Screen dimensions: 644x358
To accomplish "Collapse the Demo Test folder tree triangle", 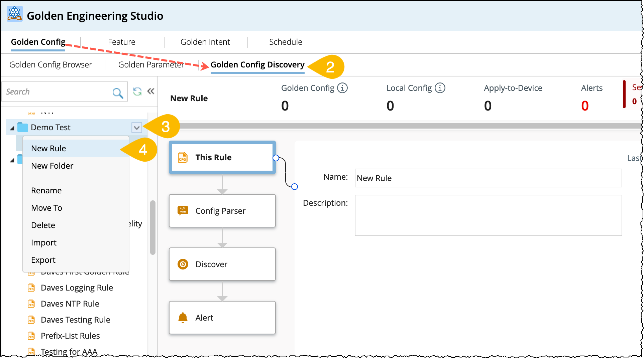I will [x=12, y=128].
